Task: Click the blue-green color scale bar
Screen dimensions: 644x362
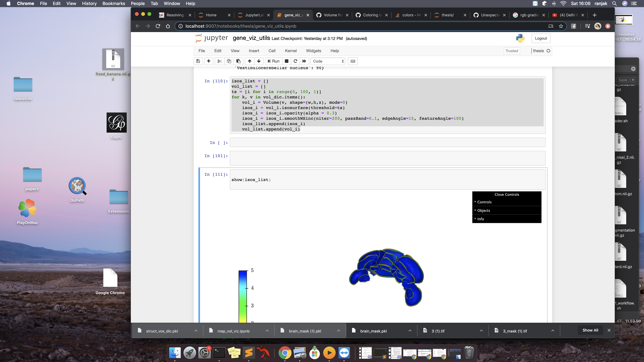Action: coord(242,296)
